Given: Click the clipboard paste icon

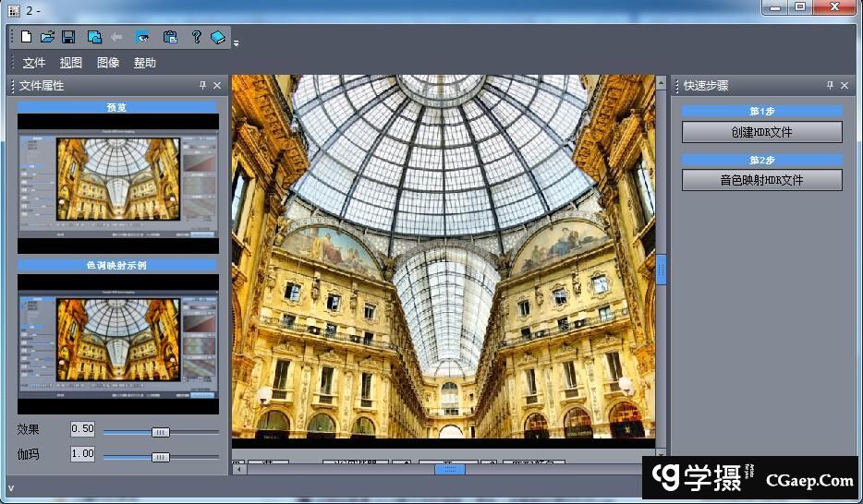Looking at the screenshot, I should pyautogui.click(x=170, y=37).
